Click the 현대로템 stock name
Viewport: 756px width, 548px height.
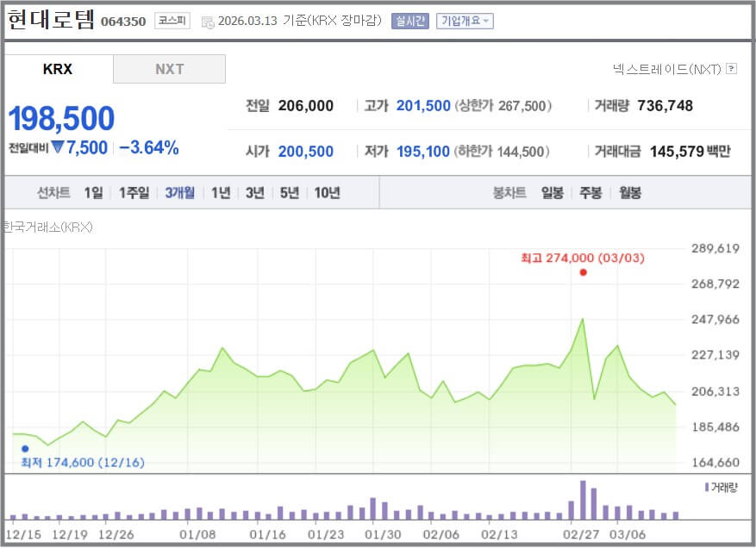(51, 20)
